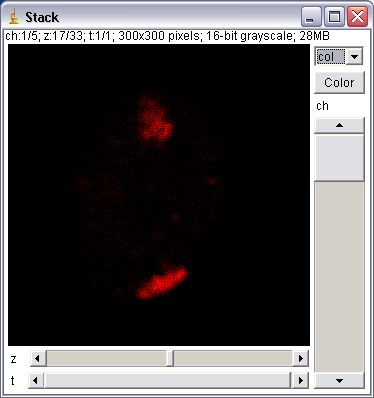This screenshot has width=374, height=398.
Task: Open the col display mode dropdown
Action: [x=339, y=57]
